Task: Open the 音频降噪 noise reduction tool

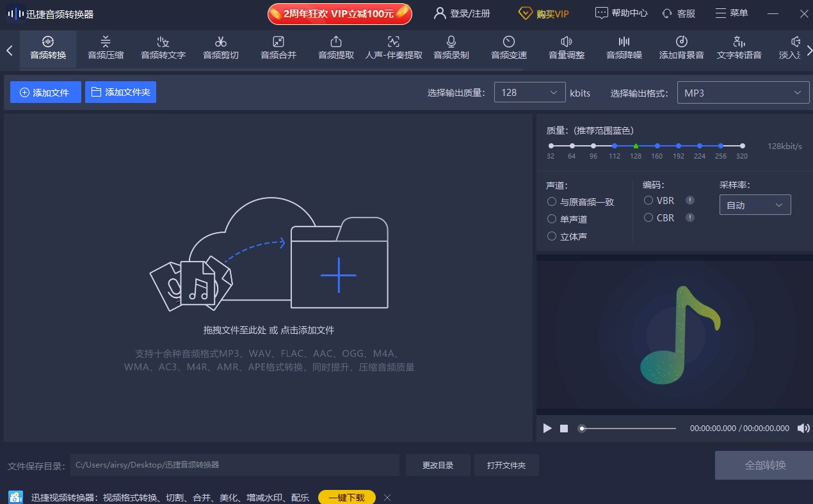Action: click(623, 48)
